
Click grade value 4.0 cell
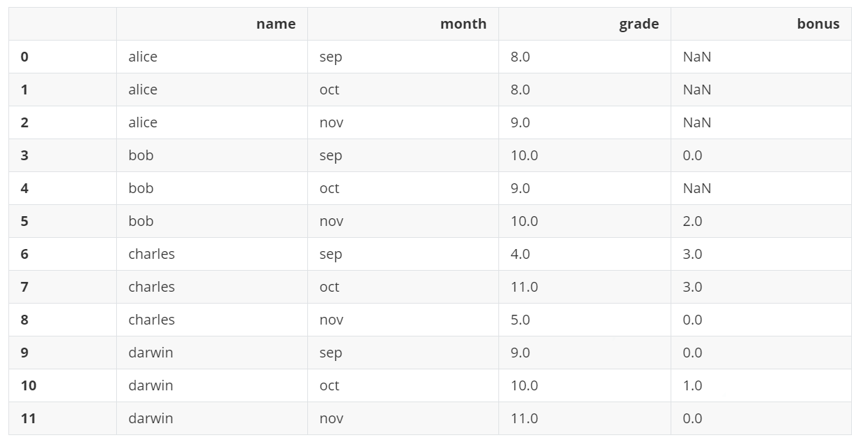(520, 254)
